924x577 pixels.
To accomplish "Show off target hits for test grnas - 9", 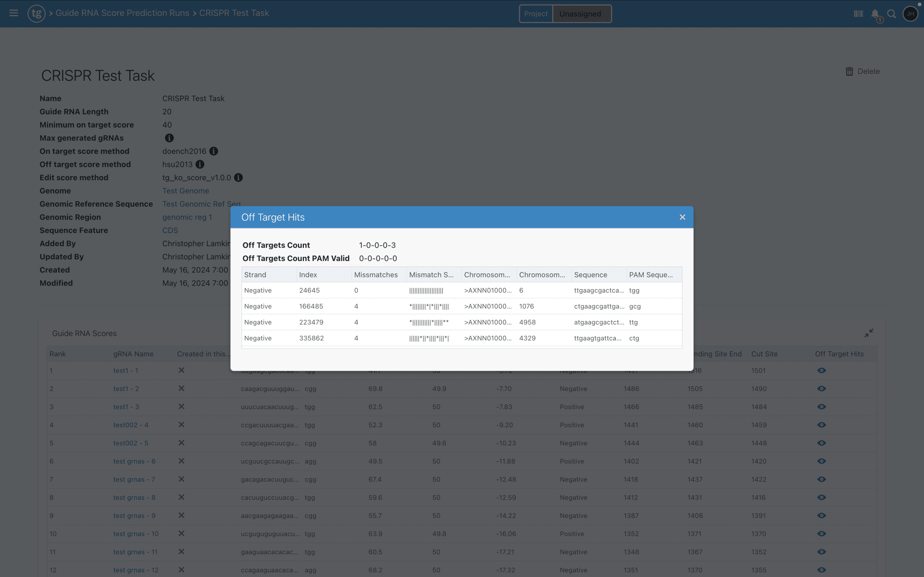I will pyautogui.click(x=821, y=516).
